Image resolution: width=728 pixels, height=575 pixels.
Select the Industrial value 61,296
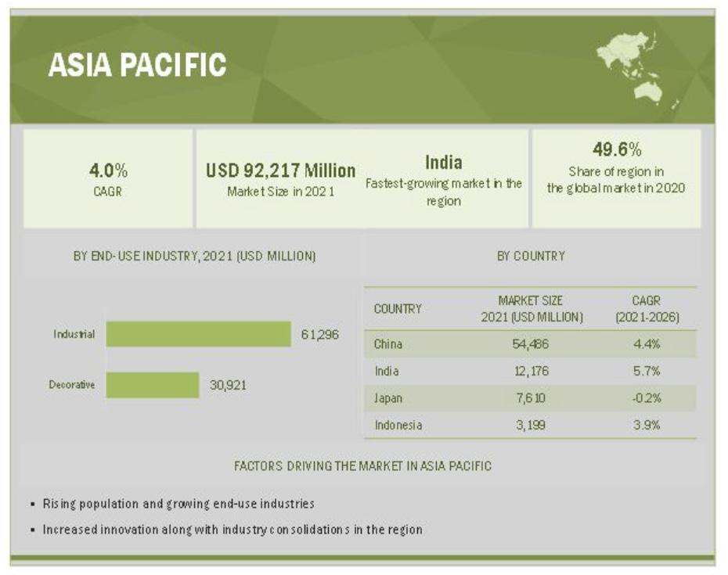(x=320, y=334)
